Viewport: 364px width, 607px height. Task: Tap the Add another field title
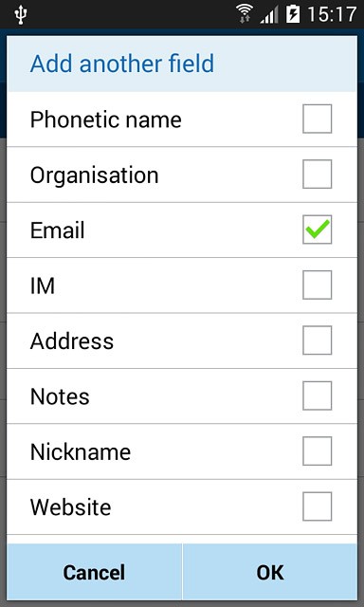tap(122, 64)
